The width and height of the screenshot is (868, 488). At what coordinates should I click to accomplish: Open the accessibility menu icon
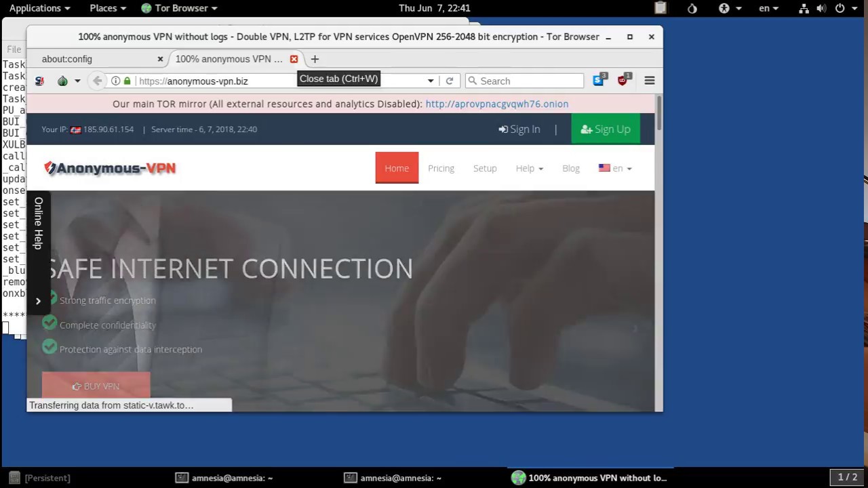tap(729, 8)
